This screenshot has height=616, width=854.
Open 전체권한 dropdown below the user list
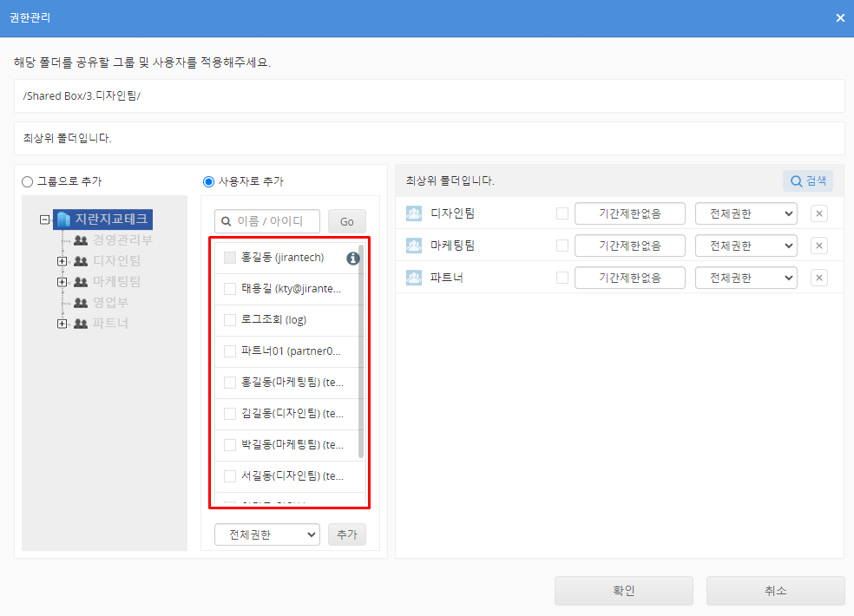tap(267, 534)
